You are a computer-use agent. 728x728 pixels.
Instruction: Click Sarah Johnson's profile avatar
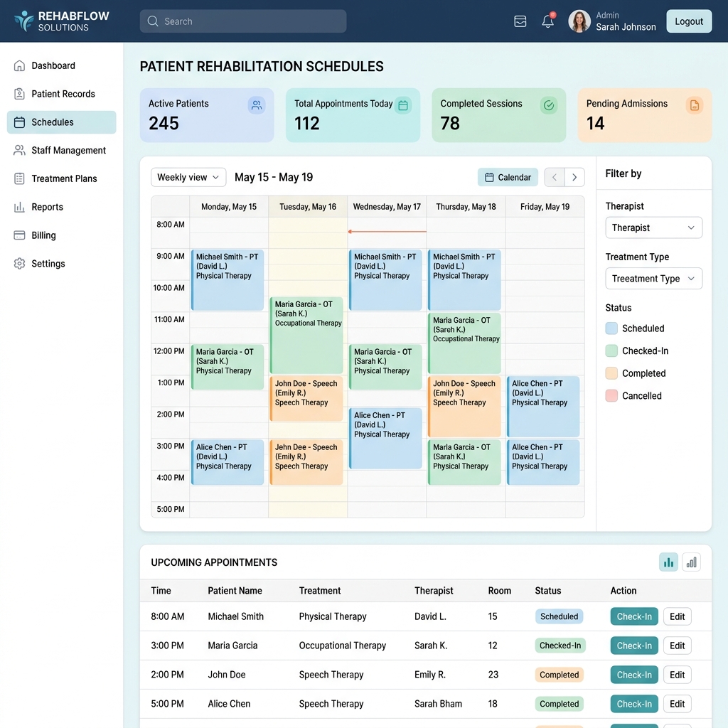pyautogui.click(x=579, y=21)
